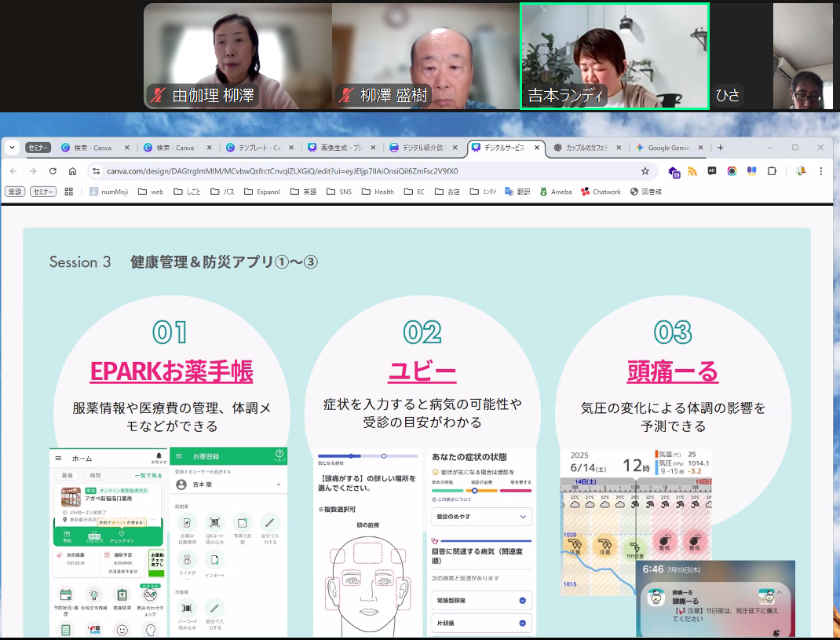840x640 pixels.
Task: Open the 頭痛ーる link
Action: pyautogui.click(x=672, y=371)
